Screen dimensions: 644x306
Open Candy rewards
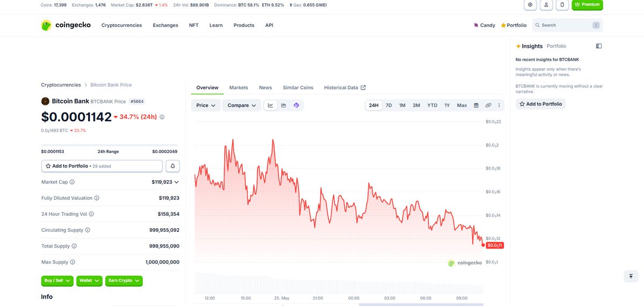point(485,25)
